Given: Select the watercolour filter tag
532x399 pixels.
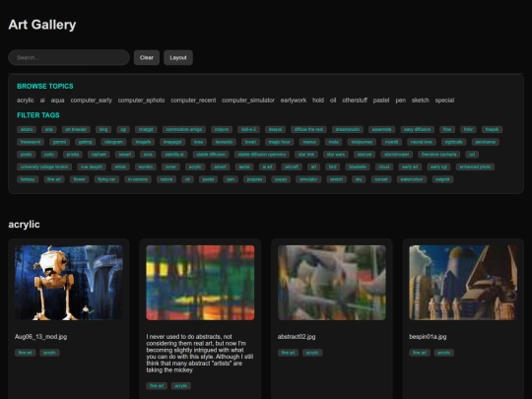Looking at the screenshot, I should 412,180.
